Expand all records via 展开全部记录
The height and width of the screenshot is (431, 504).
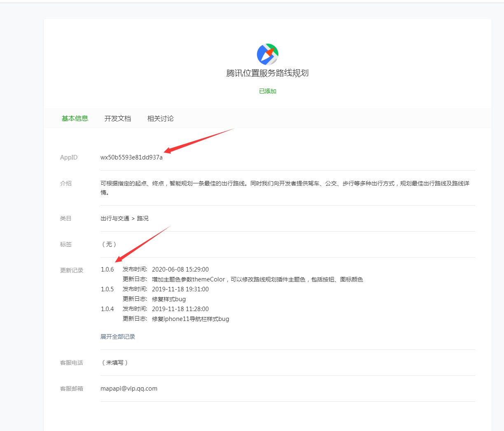(x=118, y=337)
